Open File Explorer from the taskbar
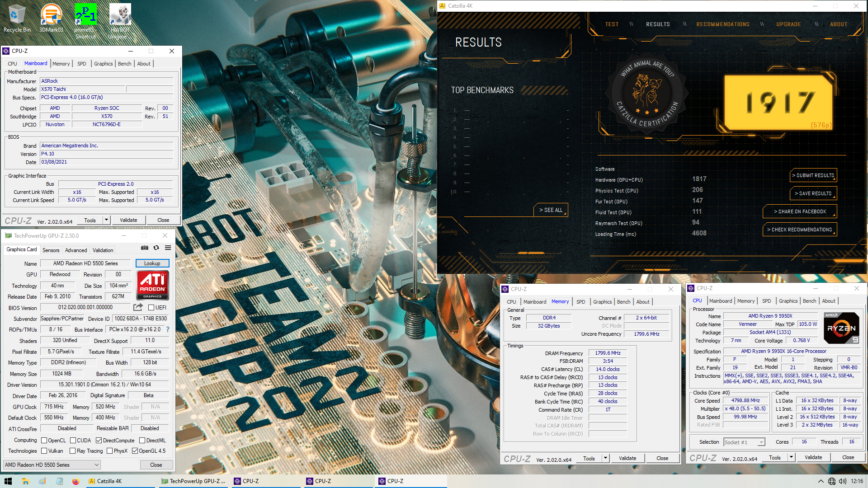The width and height of the screenshot is (868, 488). pyautogui.click(x=25, y=481)
